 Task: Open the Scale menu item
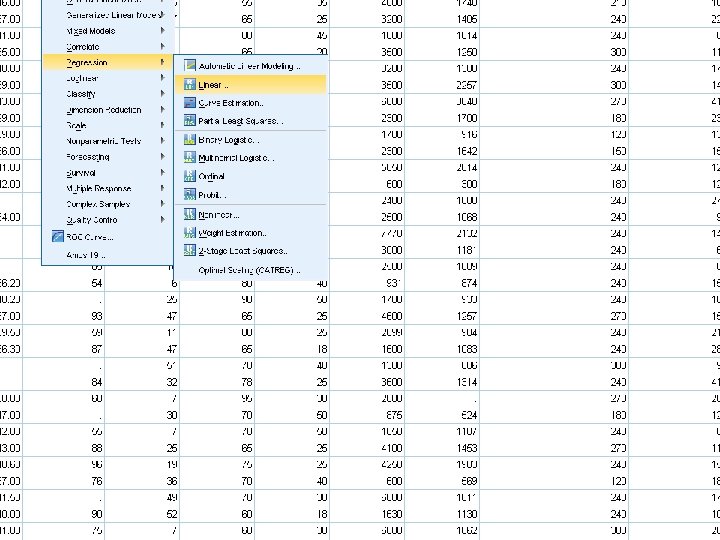coord(107,125)
